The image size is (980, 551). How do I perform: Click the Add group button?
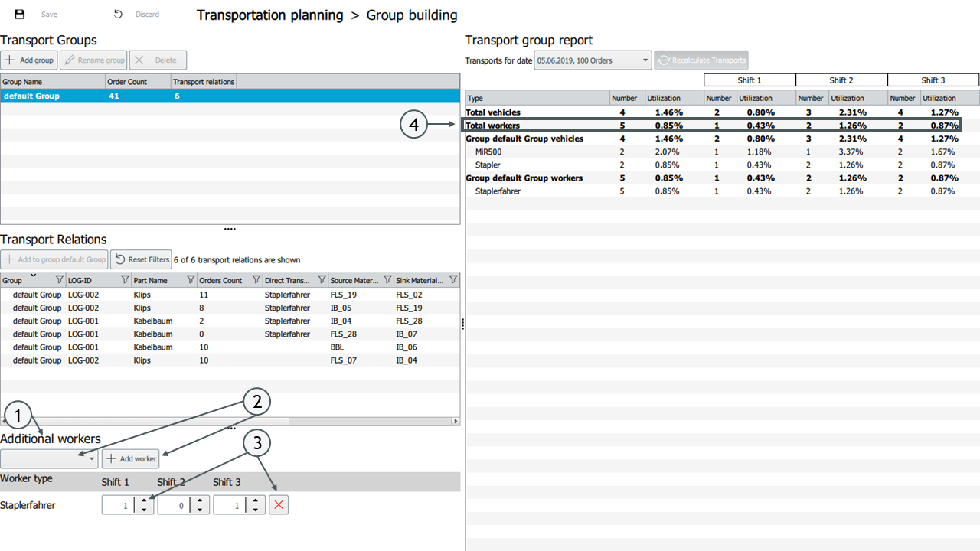(29, 60)
